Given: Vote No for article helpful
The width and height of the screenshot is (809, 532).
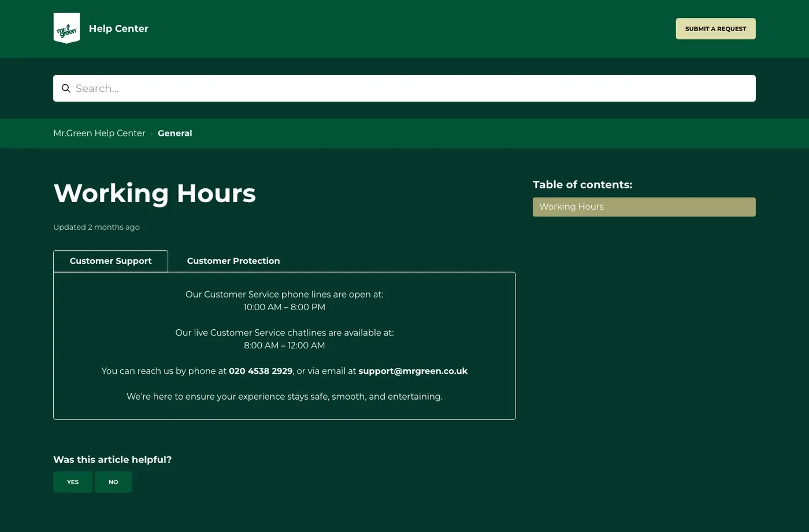Looking at the screenshot, I should click(x=113, y=482).
